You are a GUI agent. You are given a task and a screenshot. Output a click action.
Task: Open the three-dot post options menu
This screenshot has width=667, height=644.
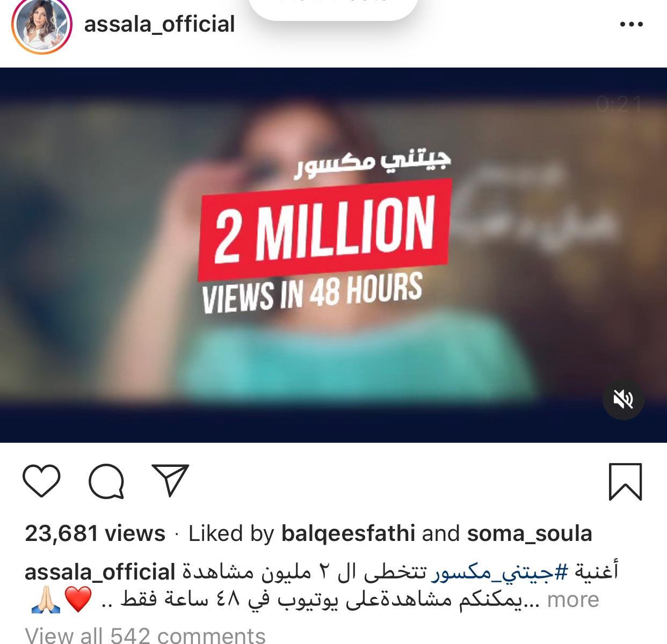[x=631, y=24]
